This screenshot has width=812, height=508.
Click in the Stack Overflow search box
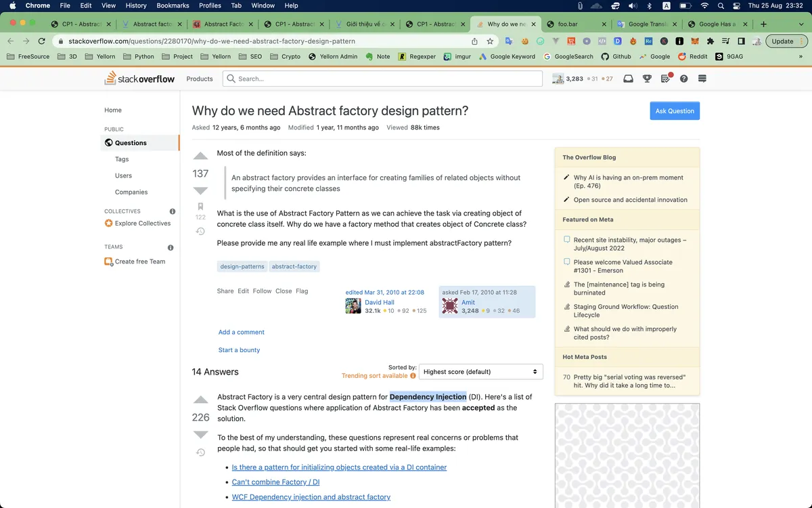[x=382, y=79]
